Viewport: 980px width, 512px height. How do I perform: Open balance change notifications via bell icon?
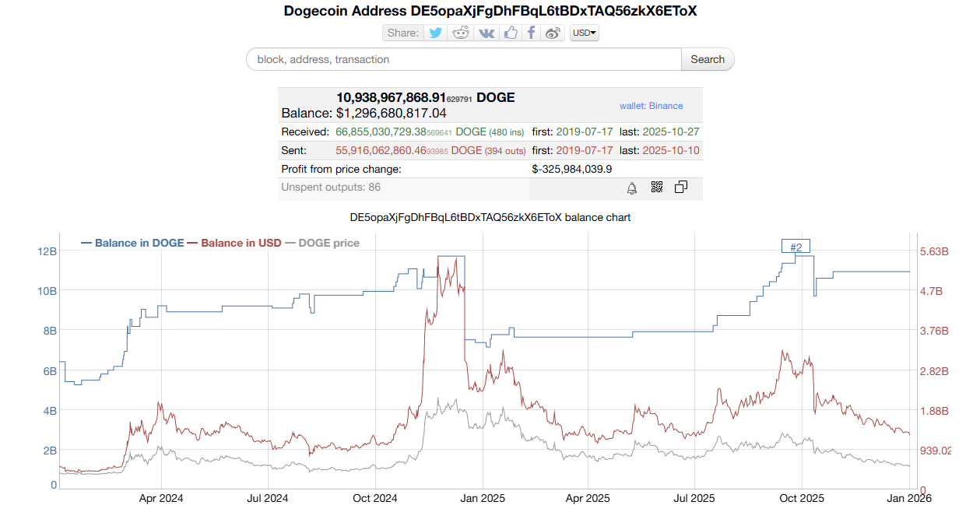coord(631,188)
